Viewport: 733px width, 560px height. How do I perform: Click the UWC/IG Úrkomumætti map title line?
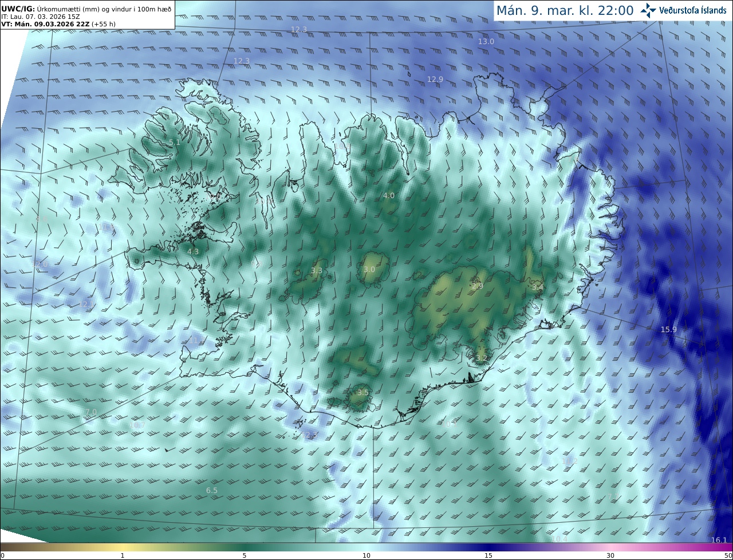pyautogui.click(x=86, y=10)
